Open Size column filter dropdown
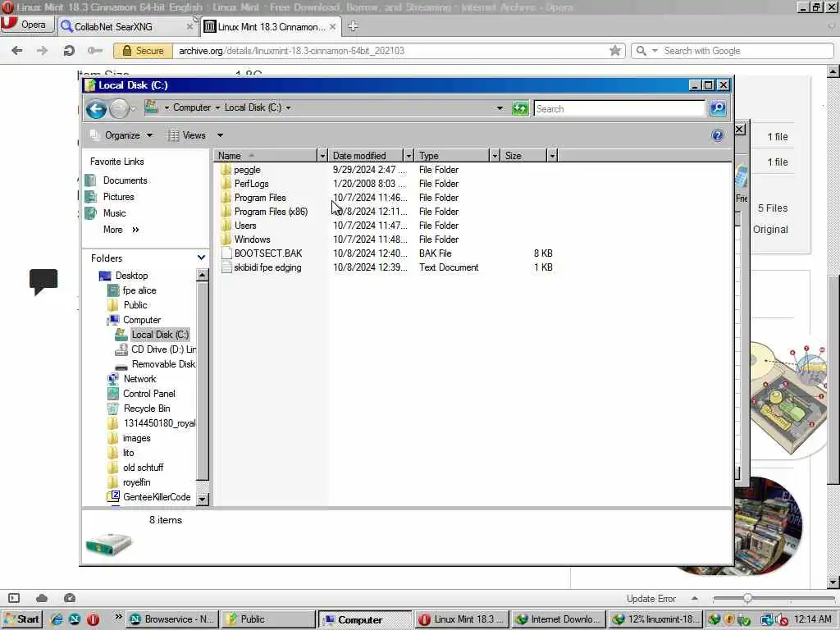 click(552, 156)
